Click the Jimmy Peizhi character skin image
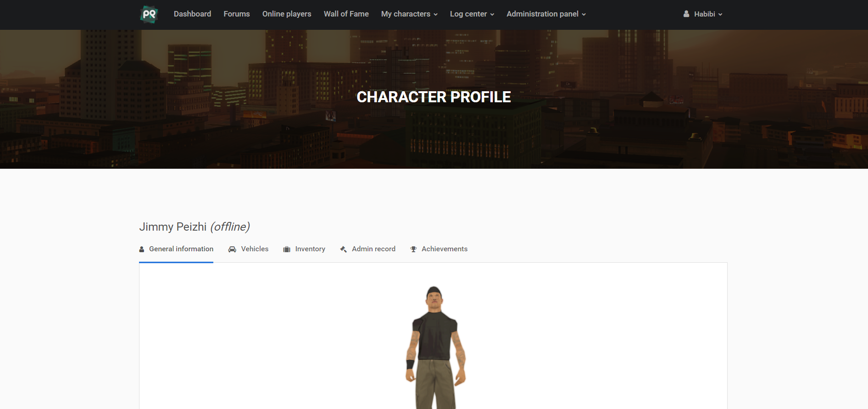This screenshot has width=868, height=409. coord(435,348)
